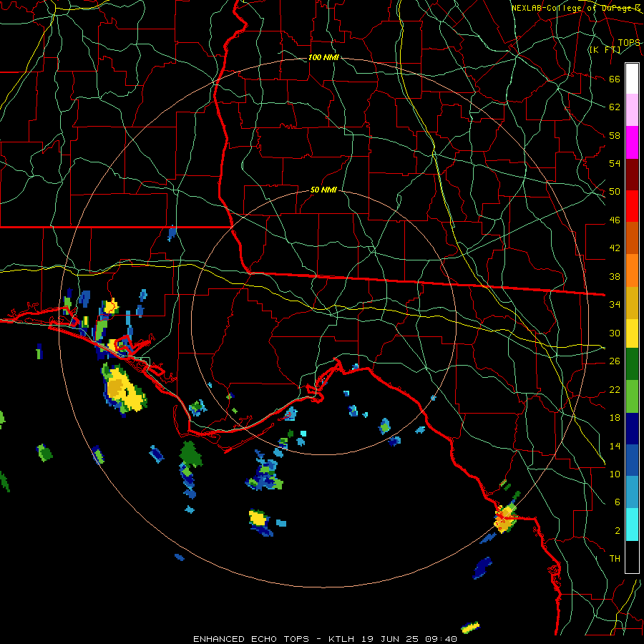The image size is (644, 644).
Task: Click the '62' legend value
Action: point(615,107)
